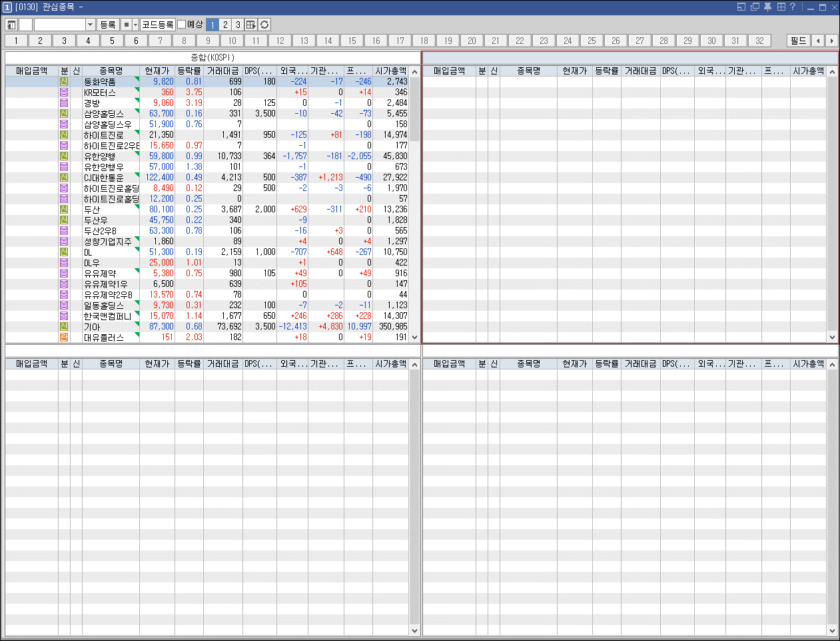
Task: Click the purple badge icon in 일동홀딩스 row
Action: click(64, 305)
